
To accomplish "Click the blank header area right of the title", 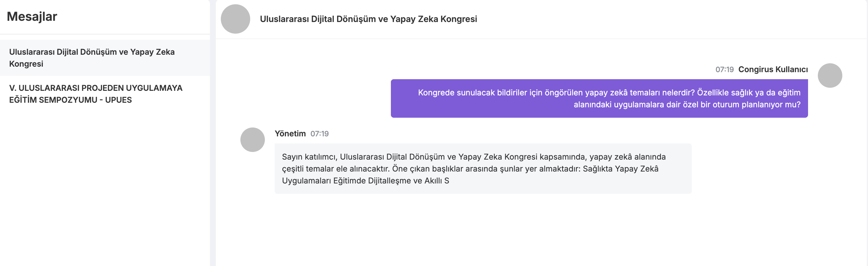I will 670,19.
